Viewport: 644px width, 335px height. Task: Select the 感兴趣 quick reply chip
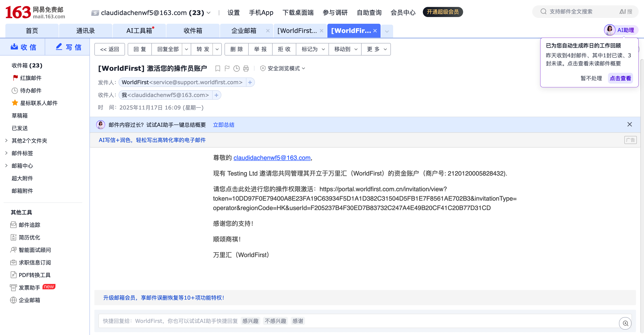pyautogui.click(x=250, y=321)
